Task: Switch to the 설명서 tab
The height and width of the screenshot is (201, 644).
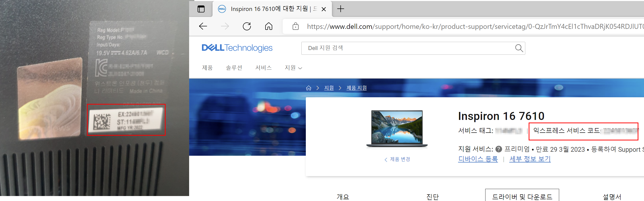Action: tap(612, 197)
